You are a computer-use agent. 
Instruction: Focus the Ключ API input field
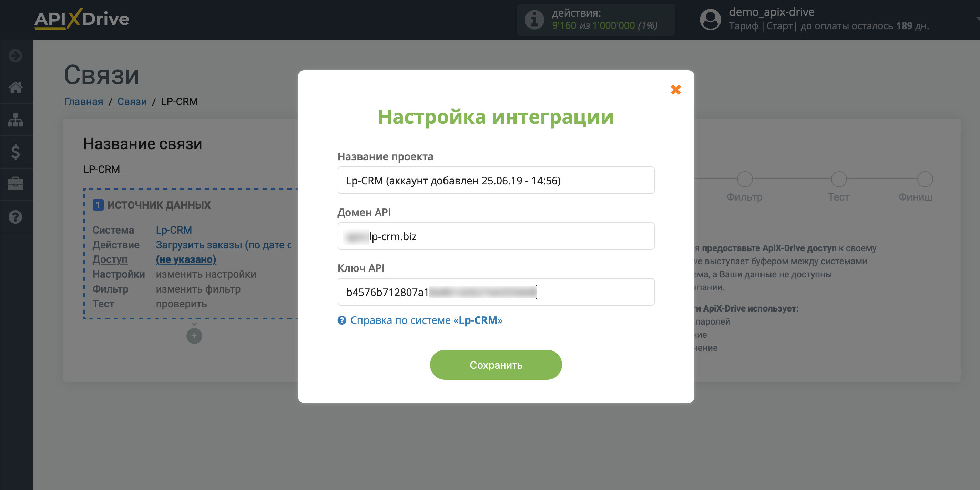tap(496, 292)
